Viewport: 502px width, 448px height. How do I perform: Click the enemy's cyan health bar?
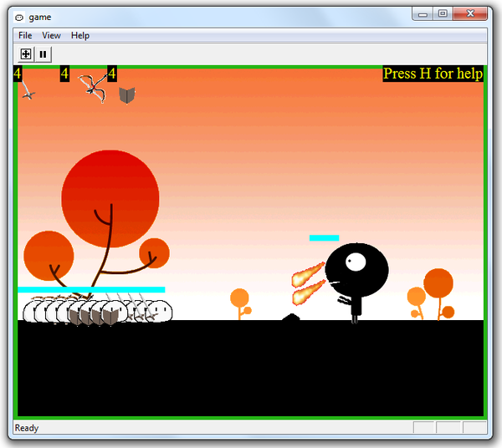point(324,238)
